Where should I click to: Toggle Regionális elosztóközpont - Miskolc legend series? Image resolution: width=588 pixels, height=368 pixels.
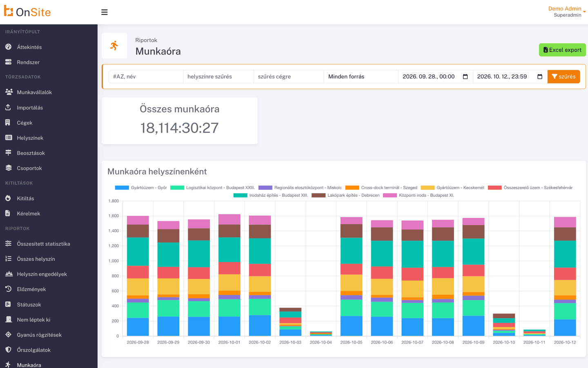click(x=300, y=188)
